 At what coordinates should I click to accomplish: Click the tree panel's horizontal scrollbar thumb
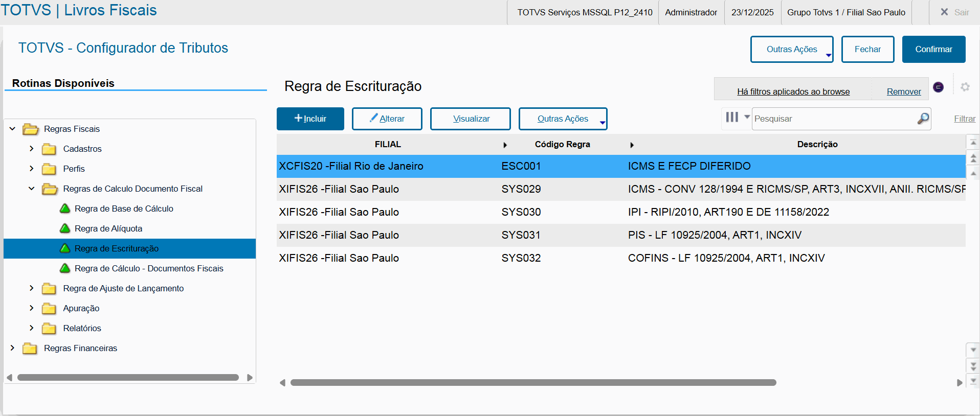click(x=128, y=378)
